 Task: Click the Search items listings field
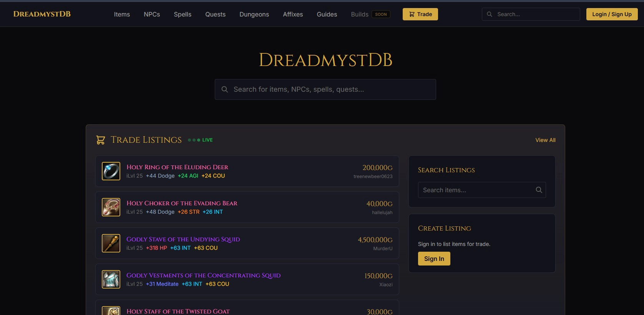tap(476, 190)
